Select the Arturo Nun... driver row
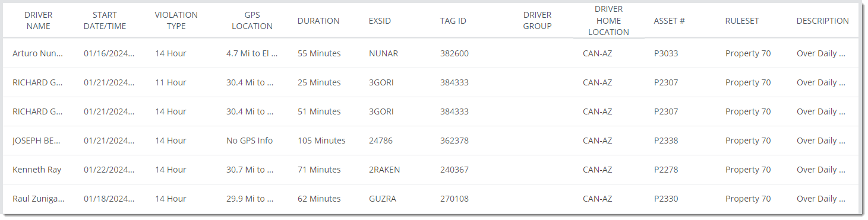Viewport: 868px width, 220px height. tap(431, 53)
